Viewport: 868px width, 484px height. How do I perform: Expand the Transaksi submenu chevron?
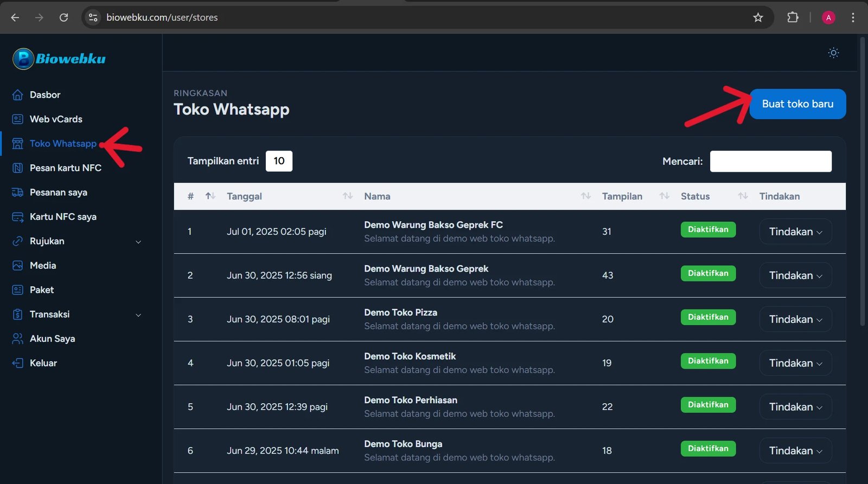(x=138, y=315)
